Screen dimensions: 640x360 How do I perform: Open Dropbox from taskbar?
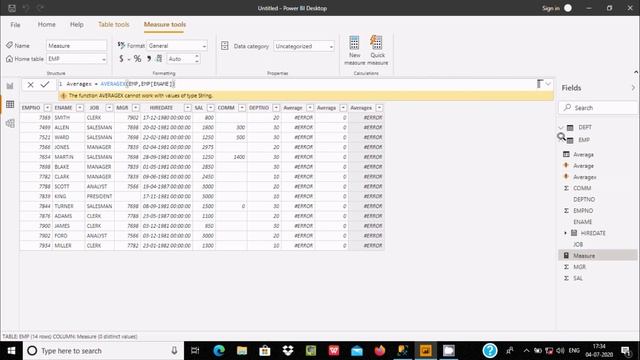click(288, 351)
